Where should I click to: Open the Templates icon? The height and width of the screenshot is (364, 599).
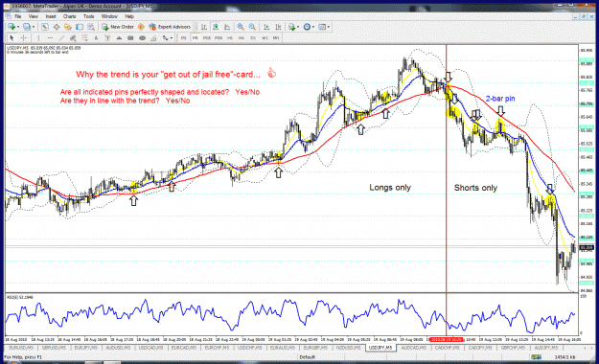click(322, 27)
